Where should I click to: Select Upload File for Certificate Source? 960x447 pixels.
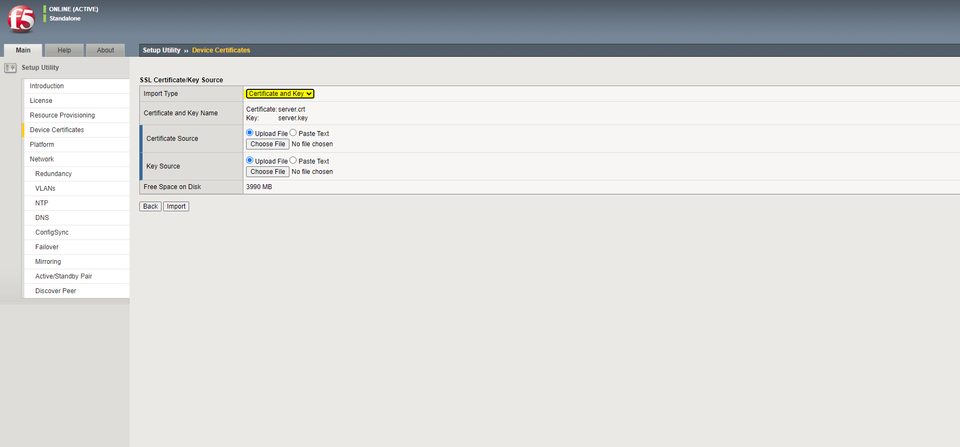(250, 133)
